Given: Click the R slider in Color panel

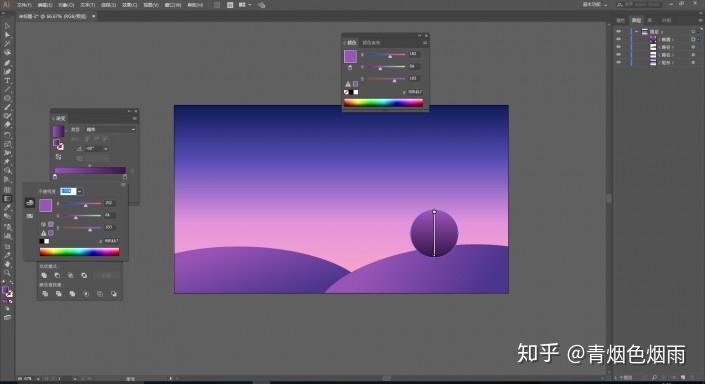Looking at the screenshot, I should pos(387,54).
